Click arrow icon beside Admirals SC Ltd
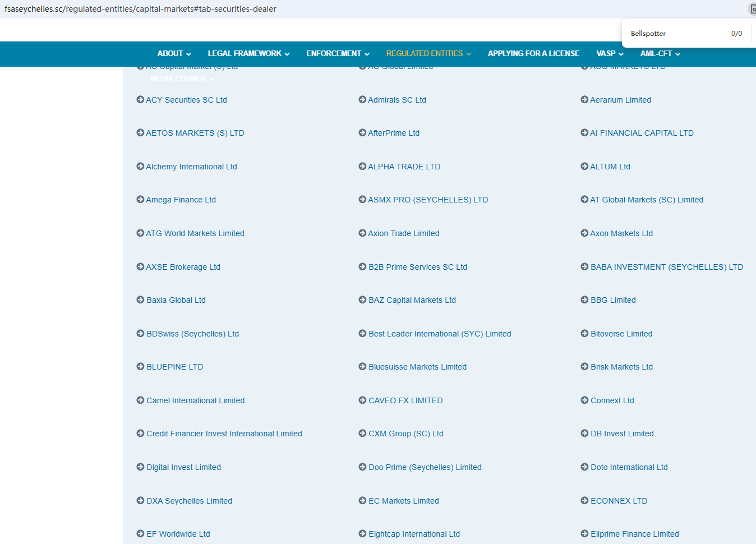Screen dimensions: 756x544 362,99
